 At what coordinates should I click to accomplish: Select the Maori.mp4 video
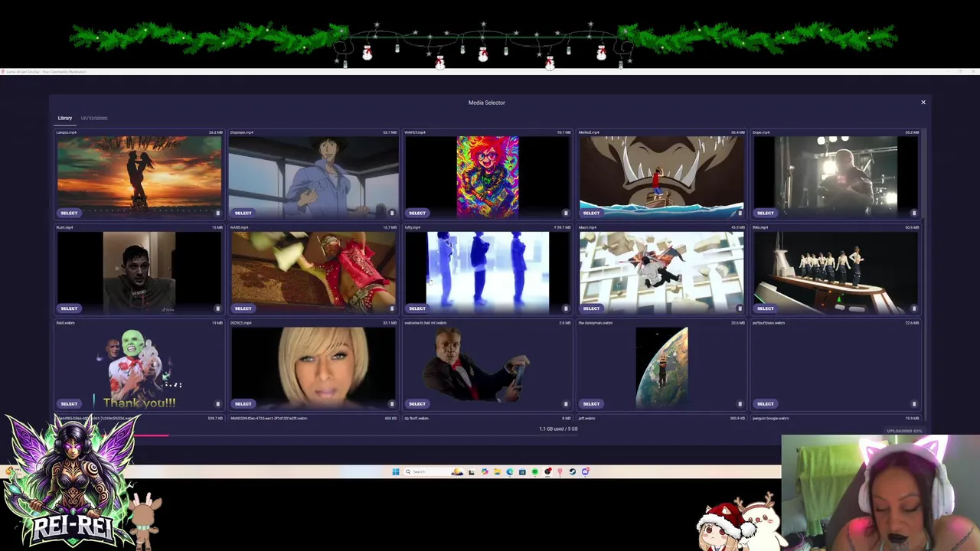coord(591,308)
